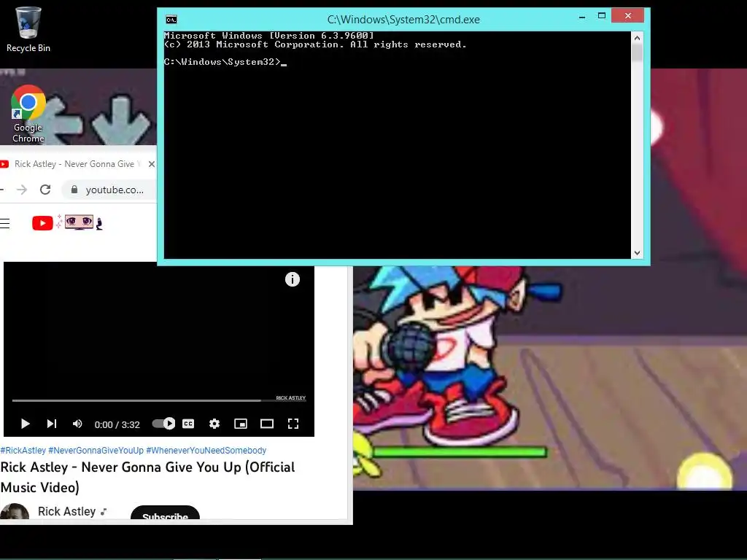
Task: Close the cmd.exe window
Action: pyautogui.click(x=628, y=16)
